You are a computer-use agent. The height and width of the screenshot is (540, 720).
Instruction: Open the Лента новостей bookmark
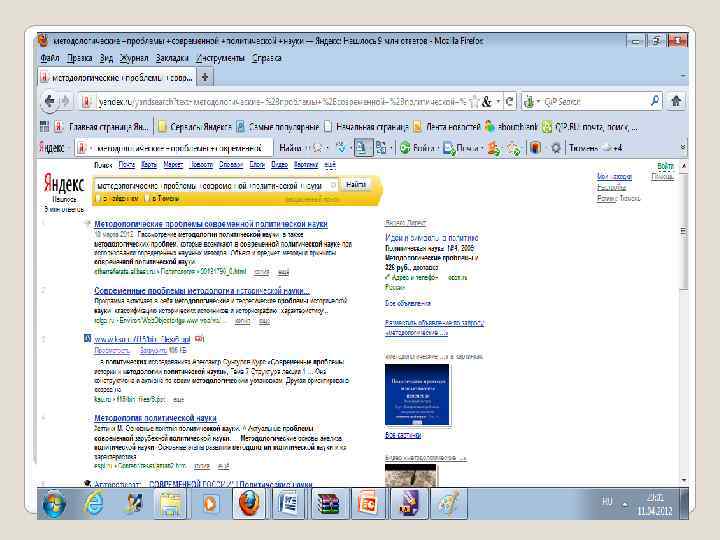(447, 126)
